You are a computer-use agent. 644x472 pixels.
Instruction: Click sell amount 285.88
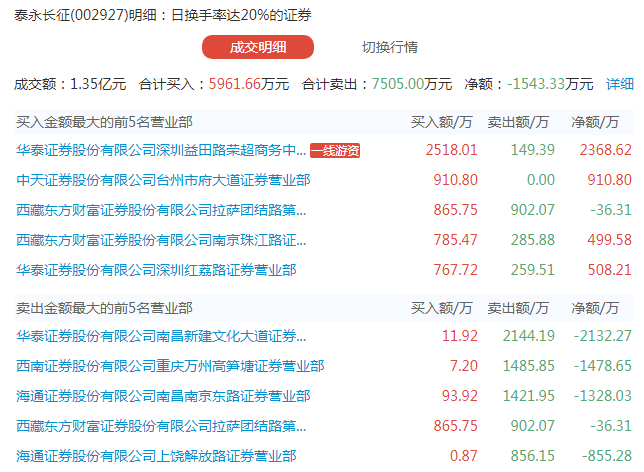533,240
